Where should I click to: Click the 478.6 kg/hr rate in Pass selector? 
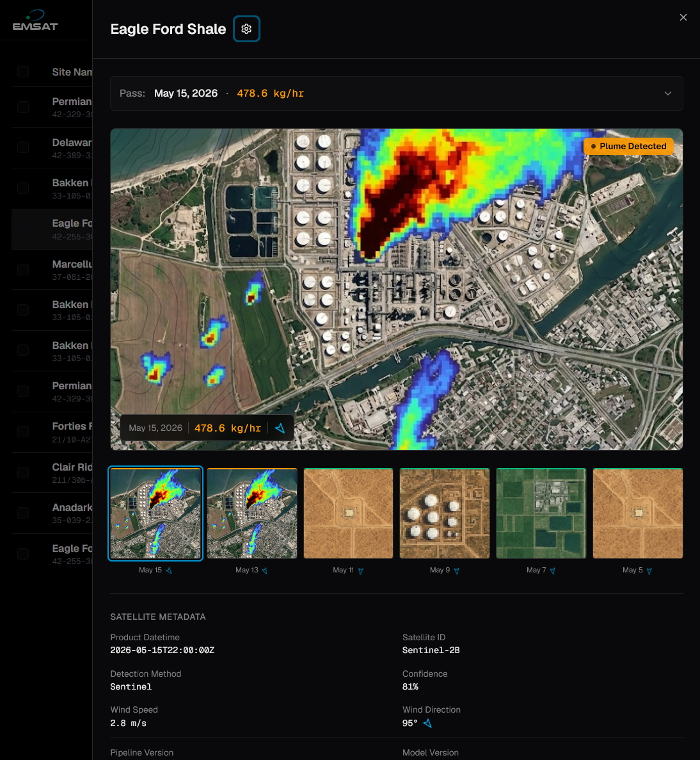coord(270,93)
